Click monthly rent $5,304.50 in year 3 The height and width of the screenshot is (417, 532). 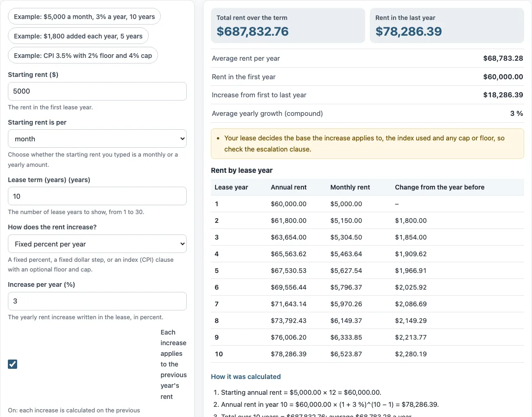[x=346, y=237]
